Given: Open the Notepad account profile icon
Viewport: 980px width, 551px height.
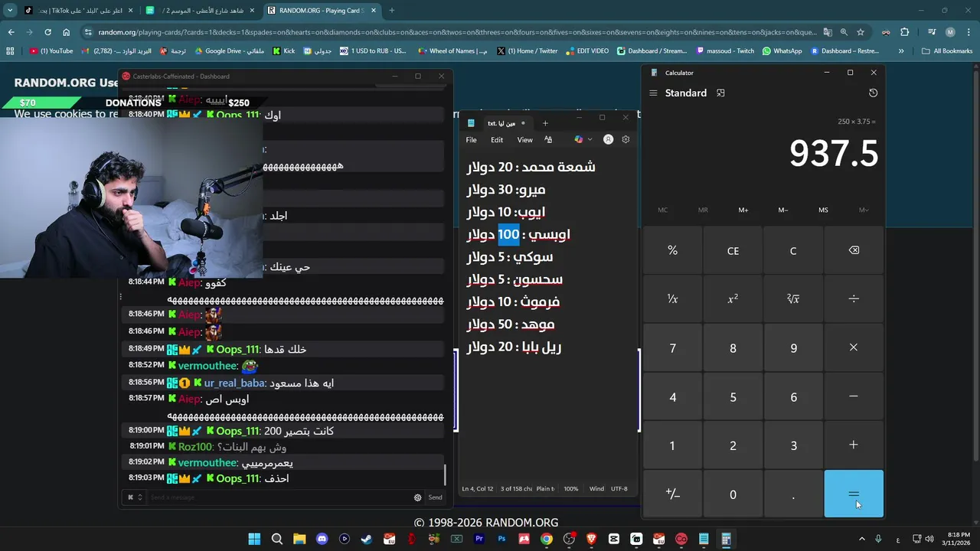Looking at the screenshot, I should tap(608, 140).
